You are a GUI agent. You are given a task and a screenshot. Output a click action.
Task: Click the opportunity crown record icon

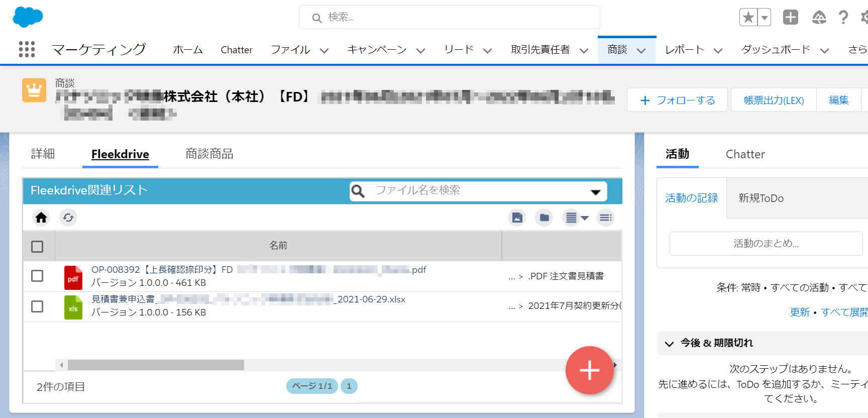(x=34, y=90)
